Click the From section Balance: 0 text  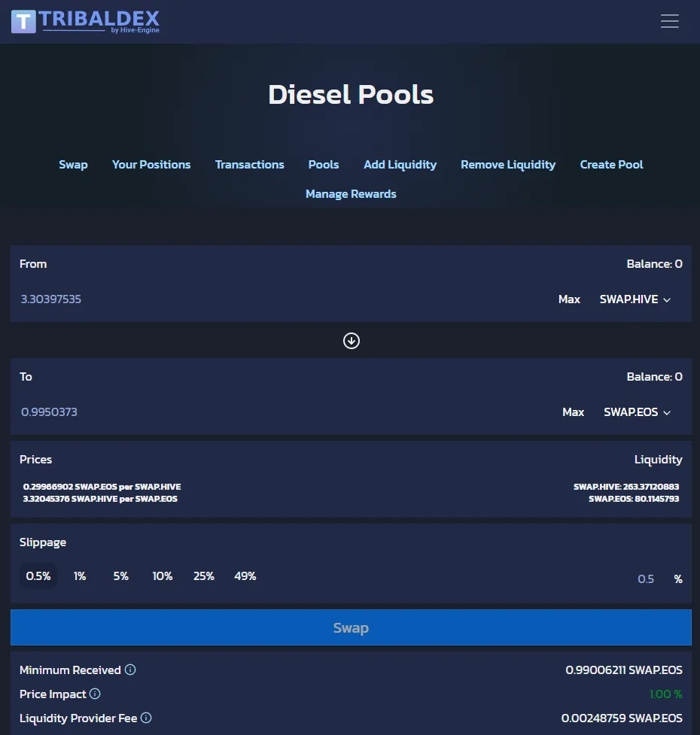654,264
